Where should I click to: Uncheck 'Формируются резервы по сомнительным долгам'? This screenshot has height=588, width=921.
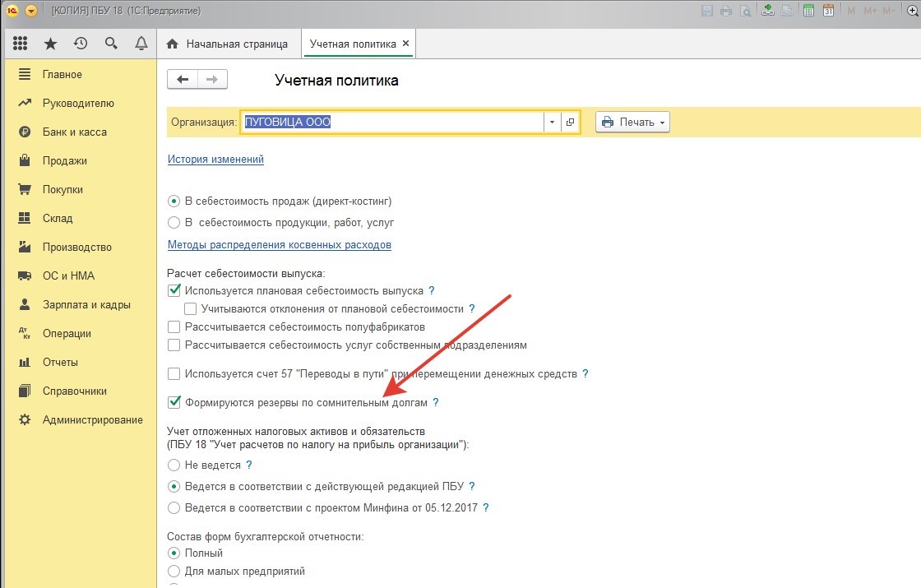pos(174,403)
